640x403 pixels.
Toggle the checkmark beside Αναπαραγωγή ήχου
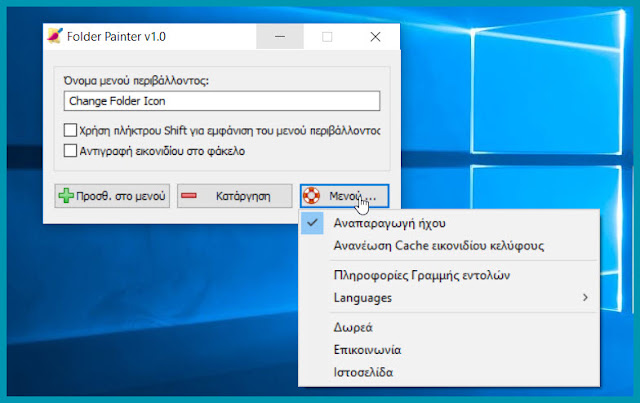point(312,223)
